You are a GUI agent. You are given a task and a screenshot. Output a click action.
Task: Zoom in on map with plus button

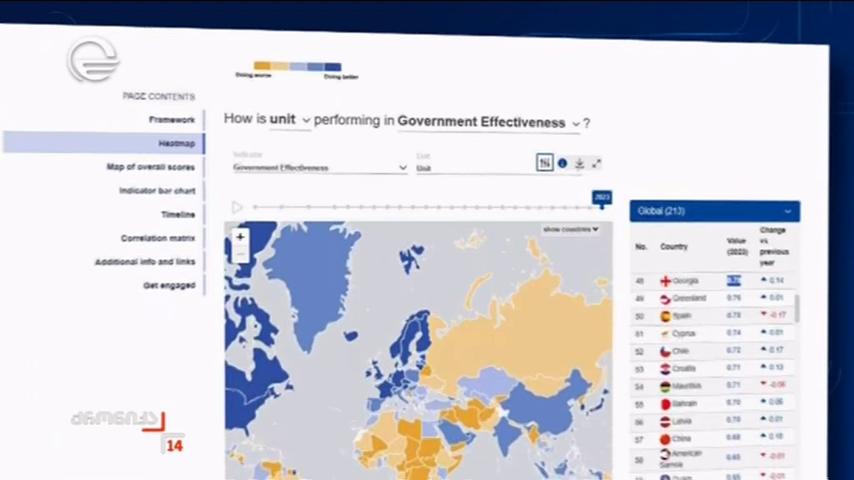coord(240,236)
